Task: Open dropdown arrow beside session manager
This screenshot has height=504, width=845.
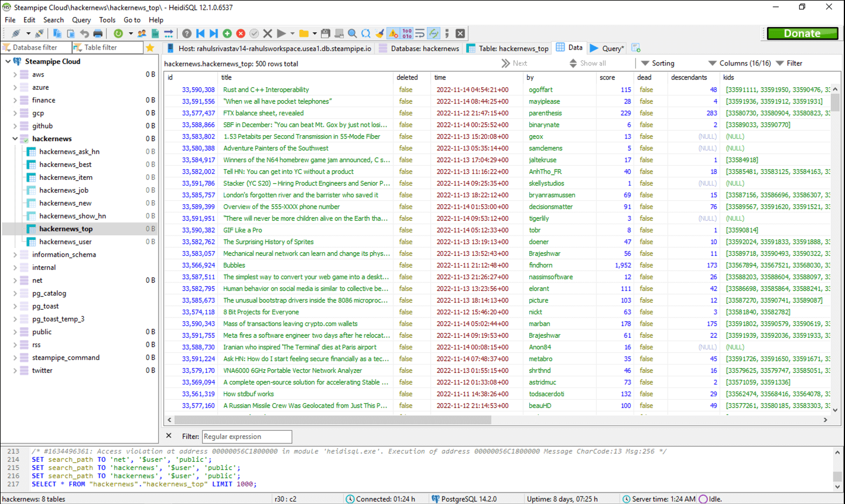Action: pyautogui.click(x=28, y=33)
